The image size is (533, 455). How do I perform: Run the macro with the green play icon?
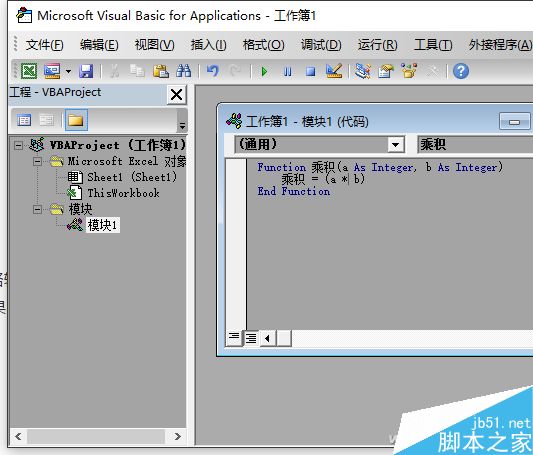(264, 72)
